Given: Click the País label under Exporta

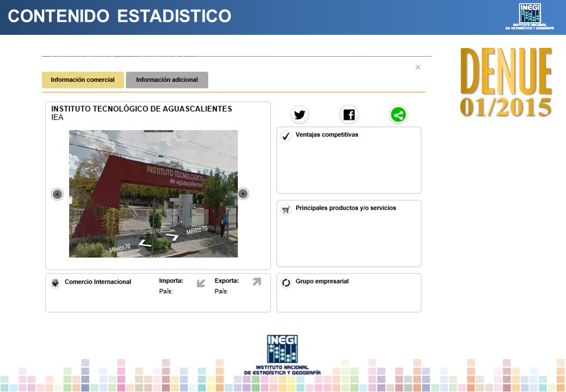Looking at the screenshot, I should [221, 291].
